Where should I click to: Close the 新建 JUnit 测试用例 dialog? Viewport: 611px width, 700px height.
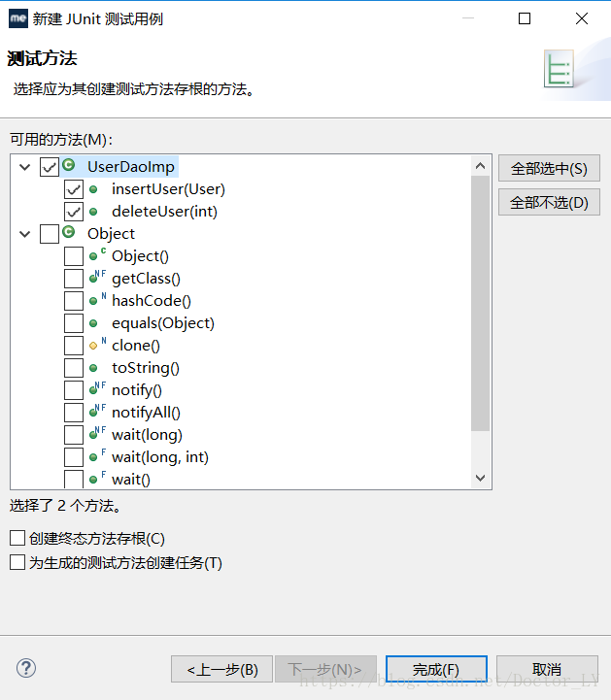click(582, 18)
